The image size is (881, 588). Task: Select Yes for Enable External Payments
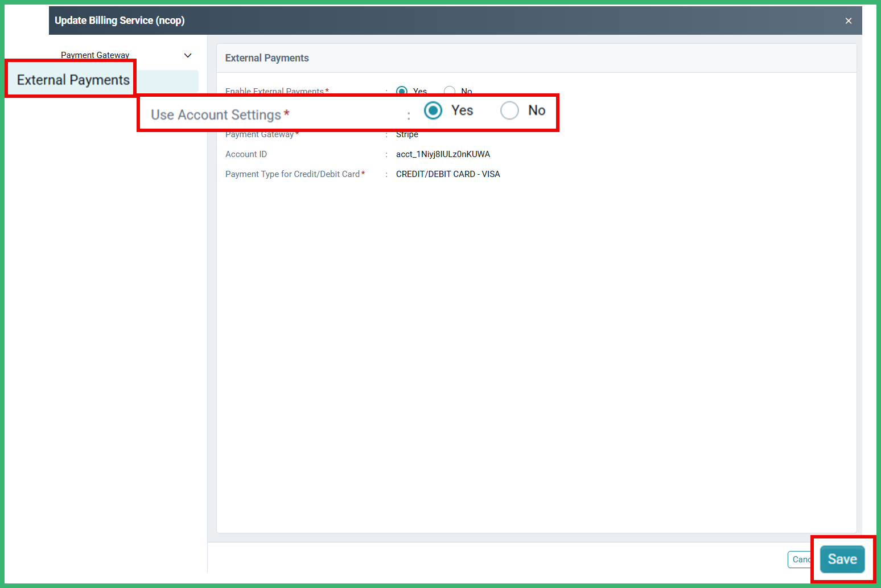[402, 91]
